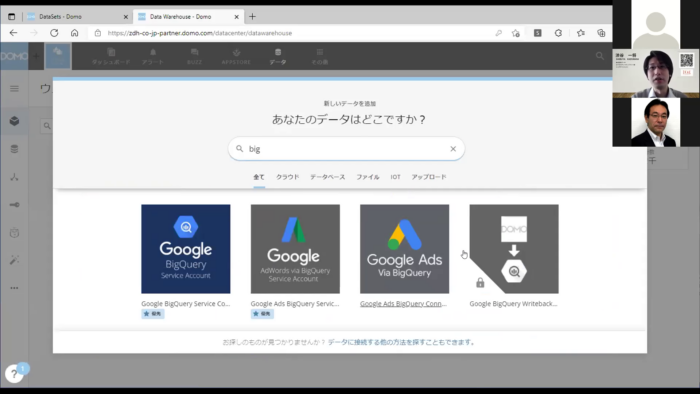Open the dataflow nodes icon in the sidebar

click(x=14, y=177)
